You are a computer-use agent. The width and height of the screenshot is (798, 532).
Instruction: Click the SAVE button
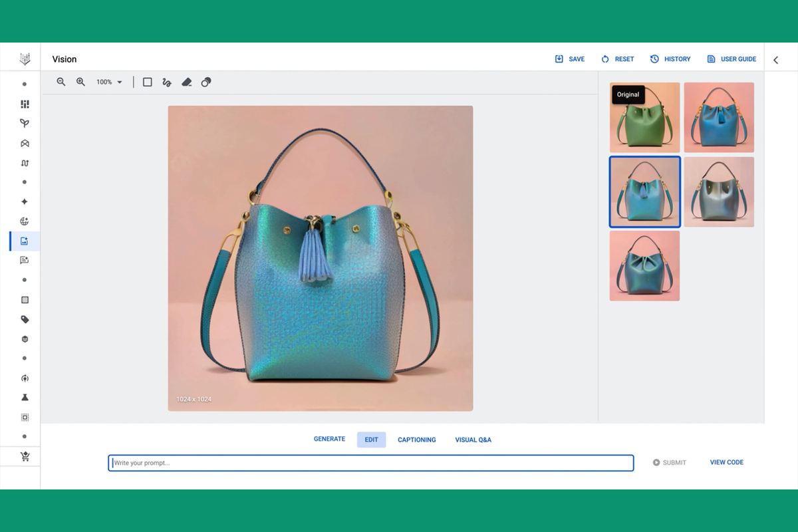click(x=569, y=59)
